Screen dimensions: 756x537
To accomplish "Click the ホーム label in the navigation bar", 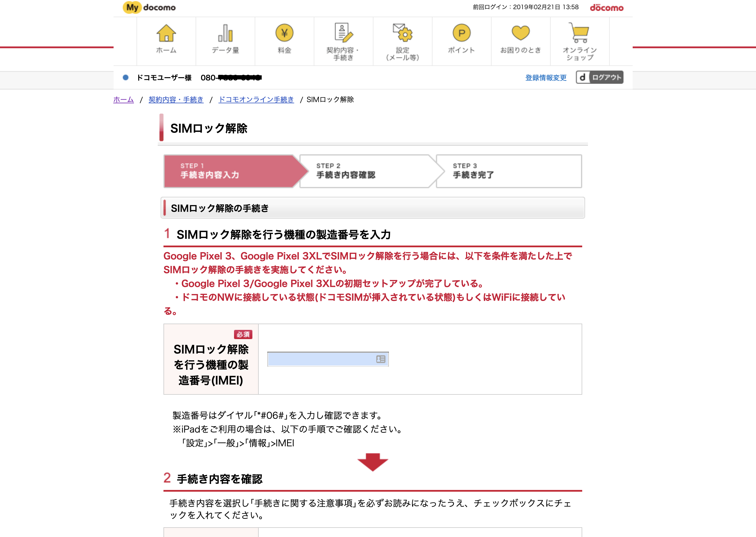I will tap(166, 50).
